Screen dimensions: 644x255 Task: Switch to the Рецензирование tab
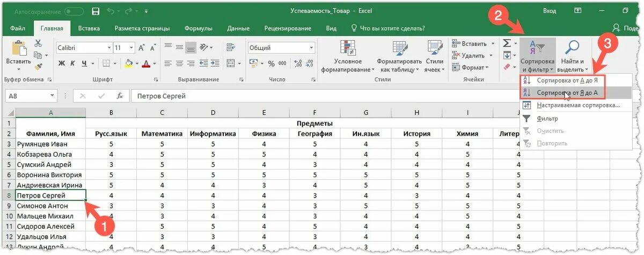tap(287, 28)
